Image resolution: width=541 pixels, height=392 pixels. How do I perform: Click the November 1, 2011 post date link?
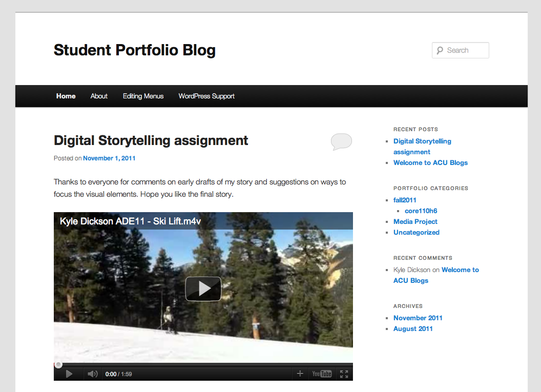pyautogui.click(x=109, y=158)
